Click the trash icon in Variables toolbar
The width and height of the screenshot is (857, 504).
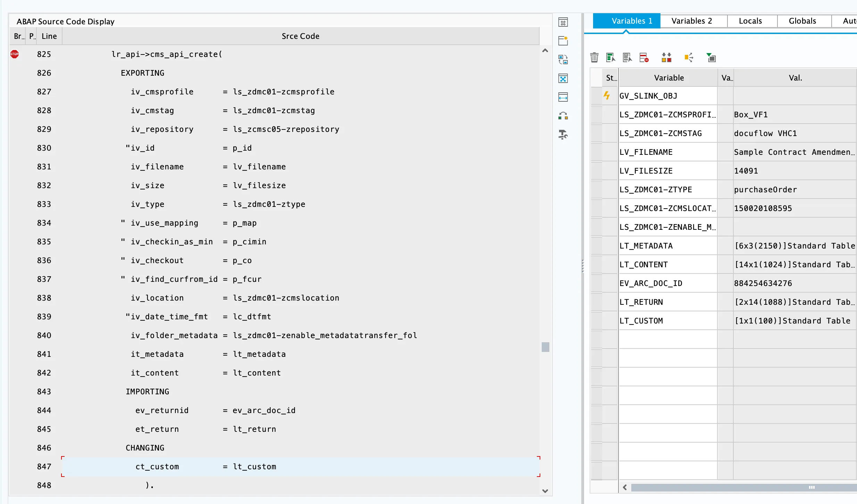pyautogui.click(x=594, y=58)
